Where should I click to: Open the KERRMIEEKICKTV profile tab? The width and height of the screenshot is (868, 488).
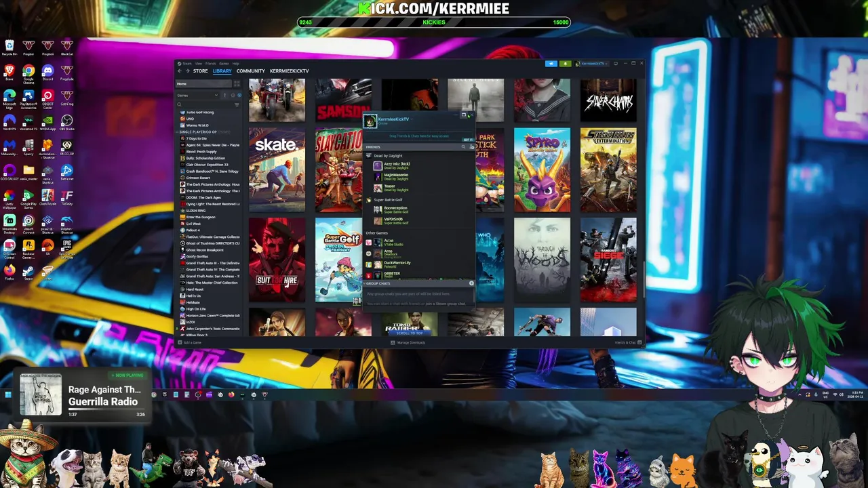coord(289,71)
